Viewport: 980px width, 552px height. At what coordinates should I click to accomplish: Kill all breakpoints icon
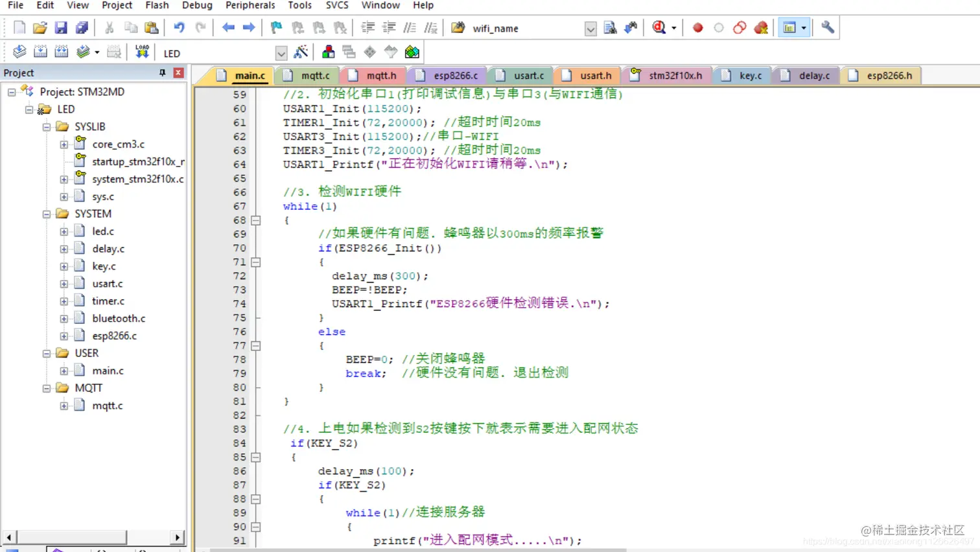pyautogui.click(x=761, y=28)
